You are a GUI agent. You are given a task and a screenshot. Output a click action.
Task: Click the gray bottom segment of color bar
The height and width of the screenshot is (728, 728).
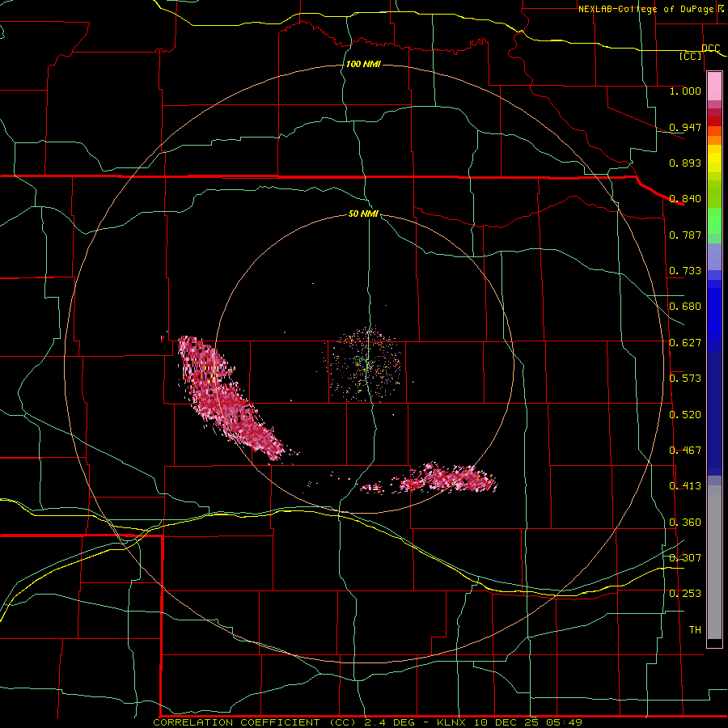tap(714, 562)
